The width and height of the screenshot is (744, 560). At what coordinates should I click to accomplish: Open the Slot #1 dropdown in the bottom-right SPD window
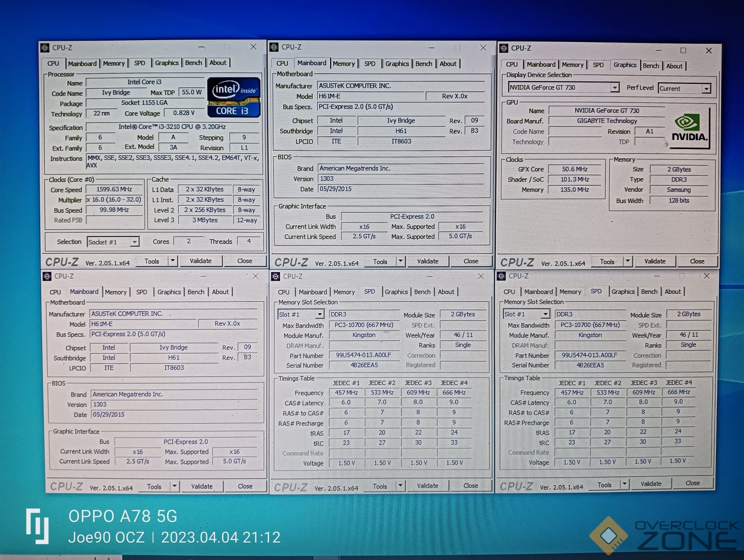click(526, 314)
